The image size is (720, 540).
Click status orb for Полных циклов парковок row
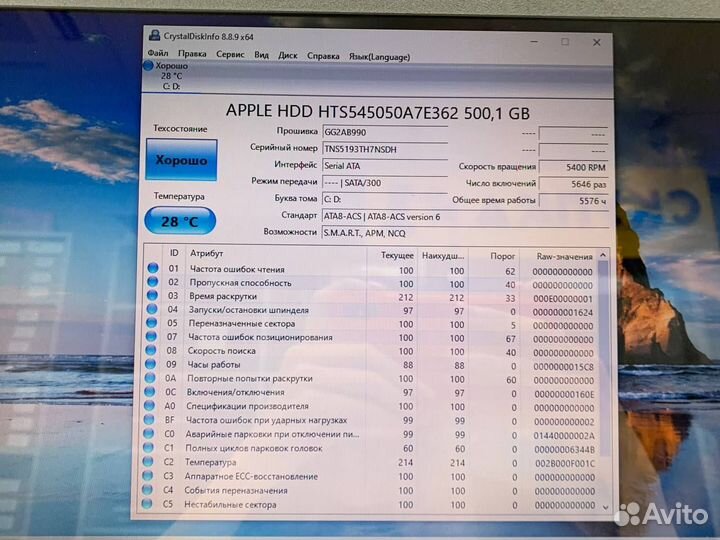click(x=148, y=447)
